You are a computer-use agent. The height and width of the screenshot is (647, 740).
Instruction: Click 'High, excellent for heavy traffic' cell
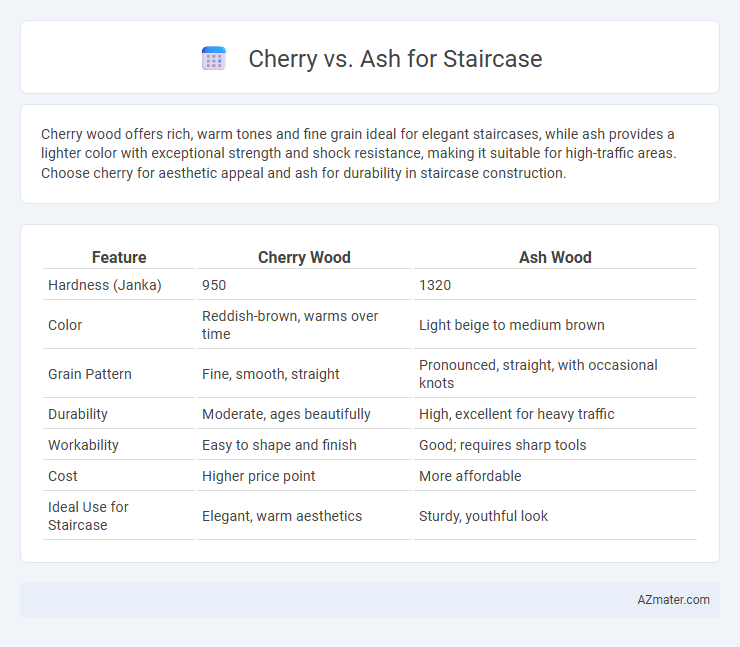517,414
